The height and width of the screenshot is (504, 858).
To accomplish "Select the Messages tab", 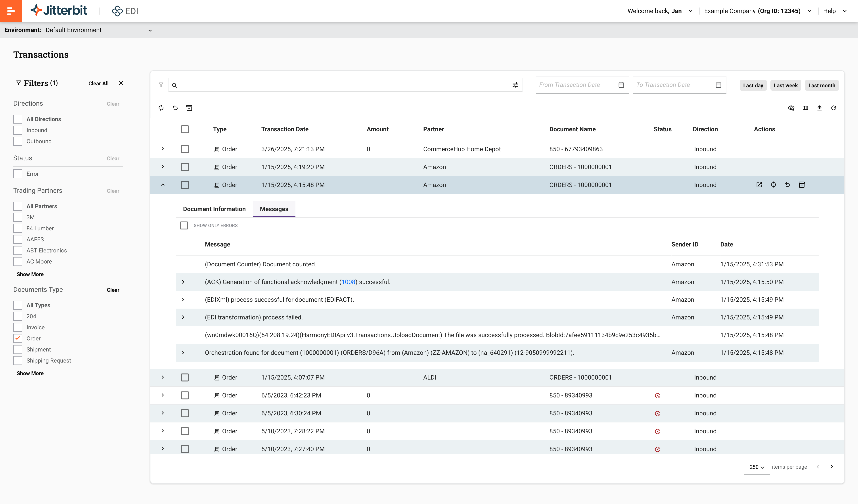I will click(274, 209).
